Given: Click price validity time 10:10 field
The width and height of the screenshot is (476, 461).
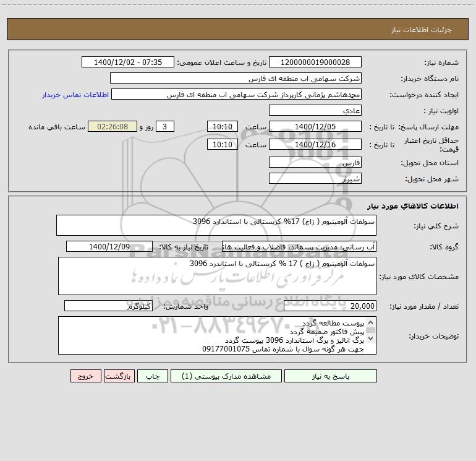Looking at the screenshot, I should point(222,144).
